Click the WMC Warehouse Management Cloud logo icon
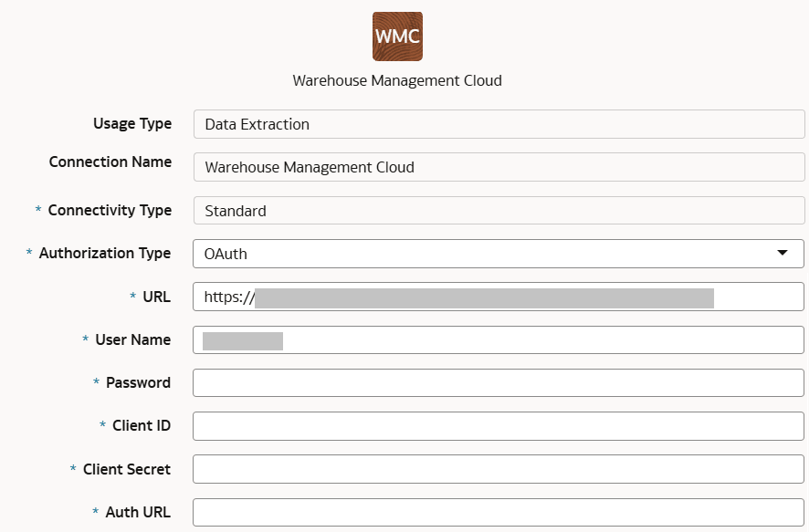The image size is (809, 532). [x=397, y=37]
